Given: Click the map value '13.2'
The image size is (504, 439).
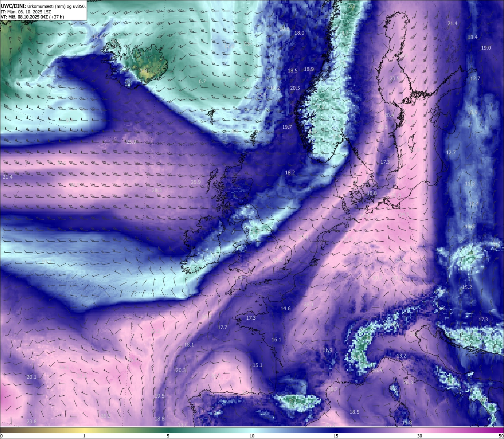Looking at the screenshot, I should (x=401, y=356).
